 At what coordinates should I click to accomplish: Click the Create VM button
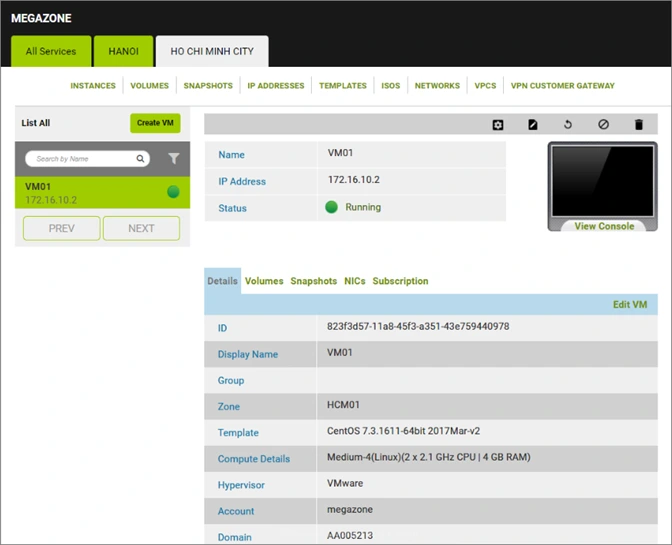click(155, 123)
